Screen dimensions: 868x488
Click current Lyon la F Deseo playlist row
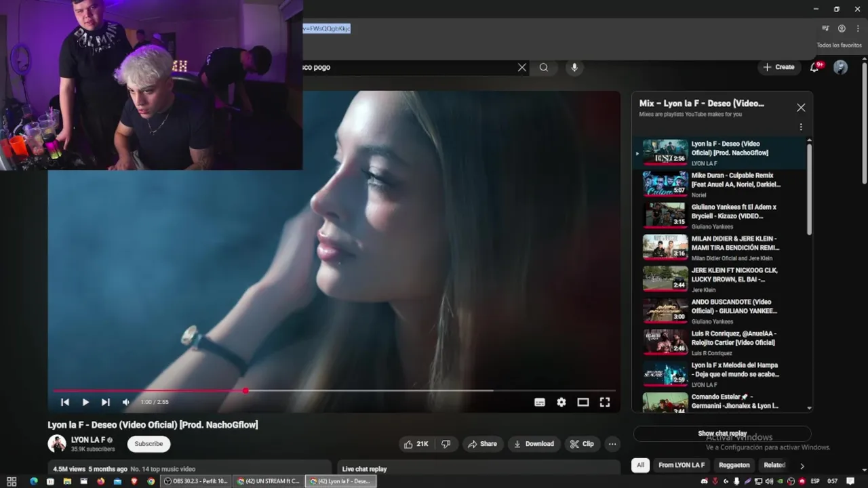tap(721, 153)
